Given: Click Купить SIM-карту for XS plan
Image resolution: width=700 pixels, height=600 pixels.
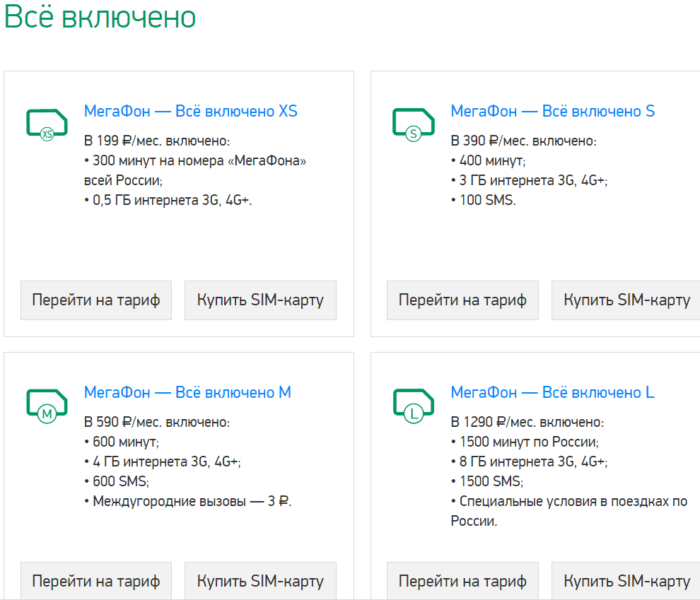Looking at the screenshot, I should pos(260,300).
